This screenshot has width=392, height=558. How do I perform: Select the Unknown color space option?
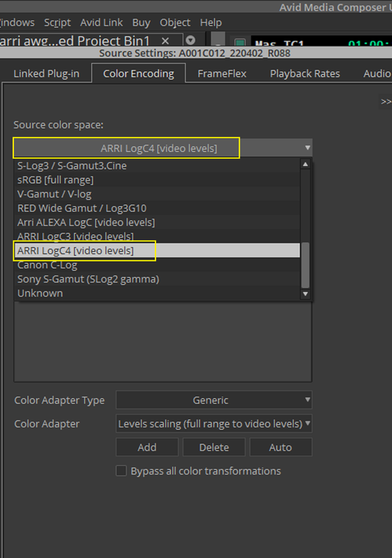point(157,293)
